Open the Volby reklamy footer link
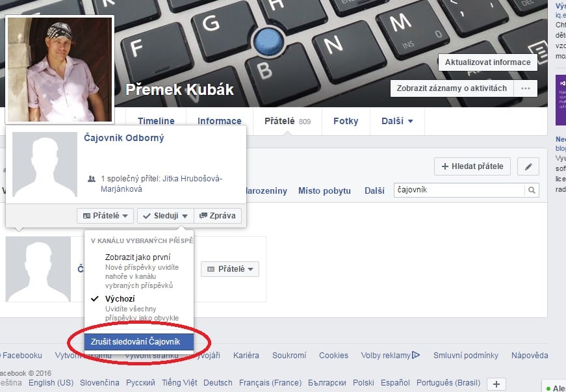Screen dimensions: 566x392 click(386, 356)
